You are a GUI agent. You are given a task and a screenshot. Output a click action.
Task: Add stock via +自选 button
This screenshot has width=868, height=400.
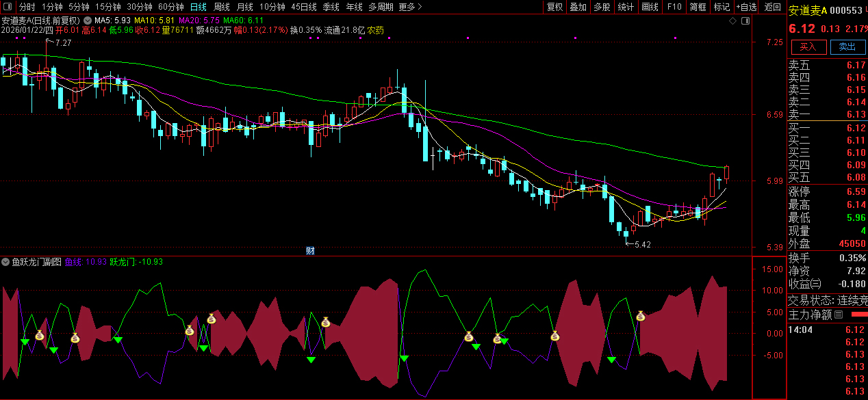(x=746, y=7)
